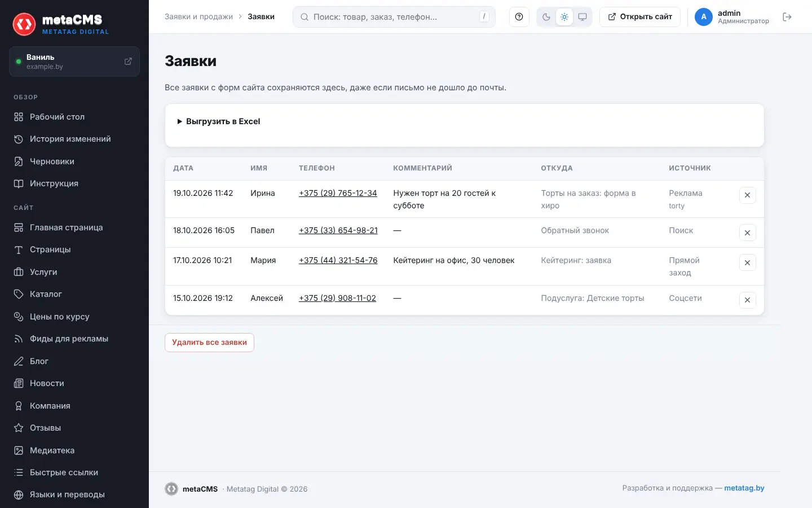Image resolution: width=812 pixels, height=508 pixels.
Task: Click the logout icon
Action: (787, 17)
